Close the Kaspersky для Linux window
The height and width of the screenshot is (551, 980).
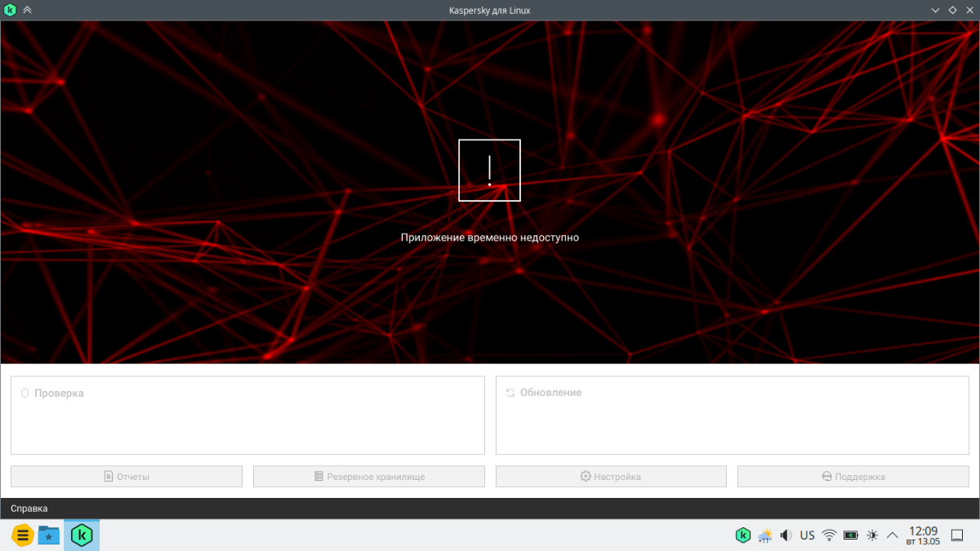point(969,10)
